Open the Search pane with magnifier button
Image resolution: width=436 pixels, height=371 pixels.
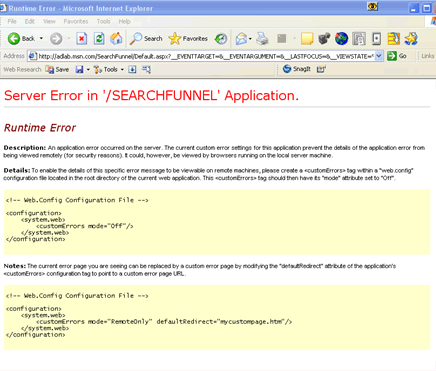coord(146,39)
